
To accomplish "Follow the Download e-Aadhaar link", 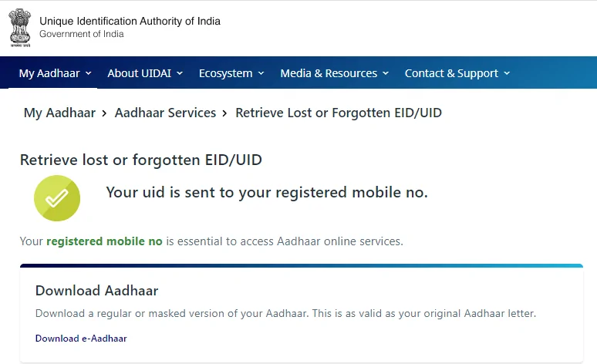I will (x=81, y=338).
